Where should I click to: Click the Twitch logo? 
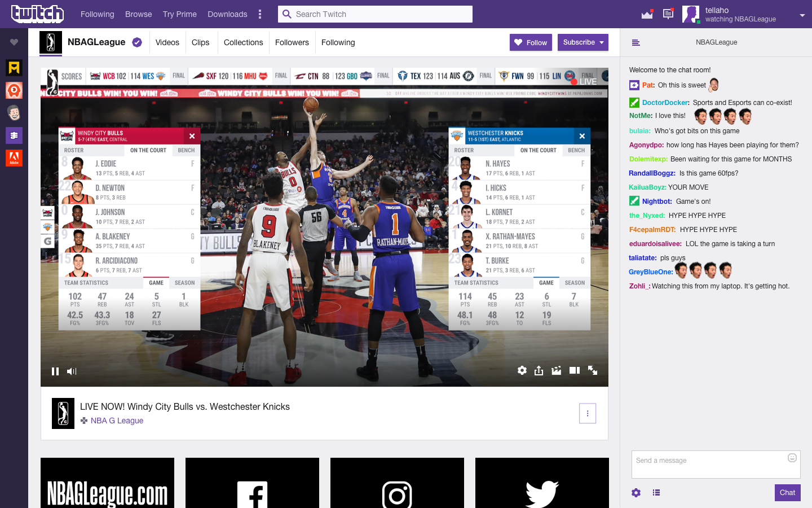click(x=38, y=14)
